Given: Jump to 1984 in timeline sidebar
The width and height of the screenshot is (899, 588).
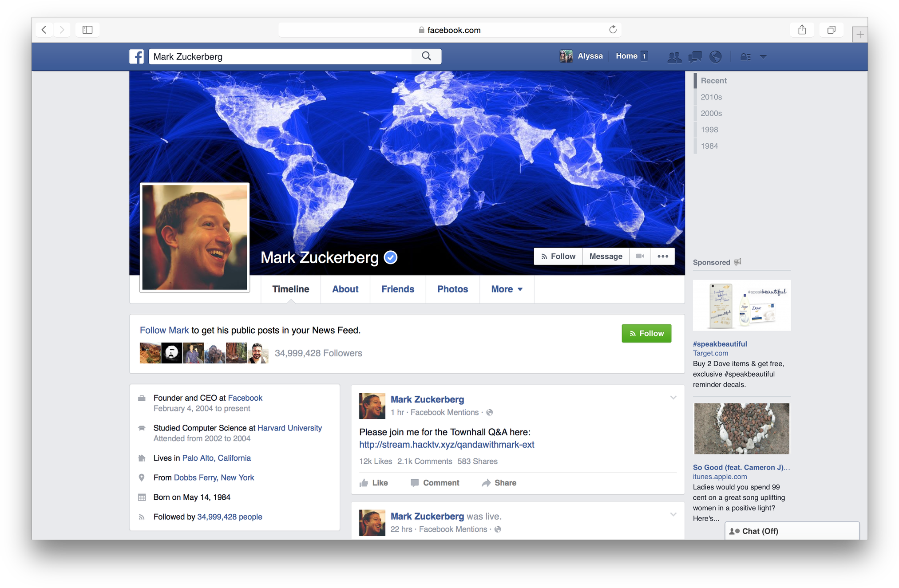Looking at the screenshot, I should (709, 146).
